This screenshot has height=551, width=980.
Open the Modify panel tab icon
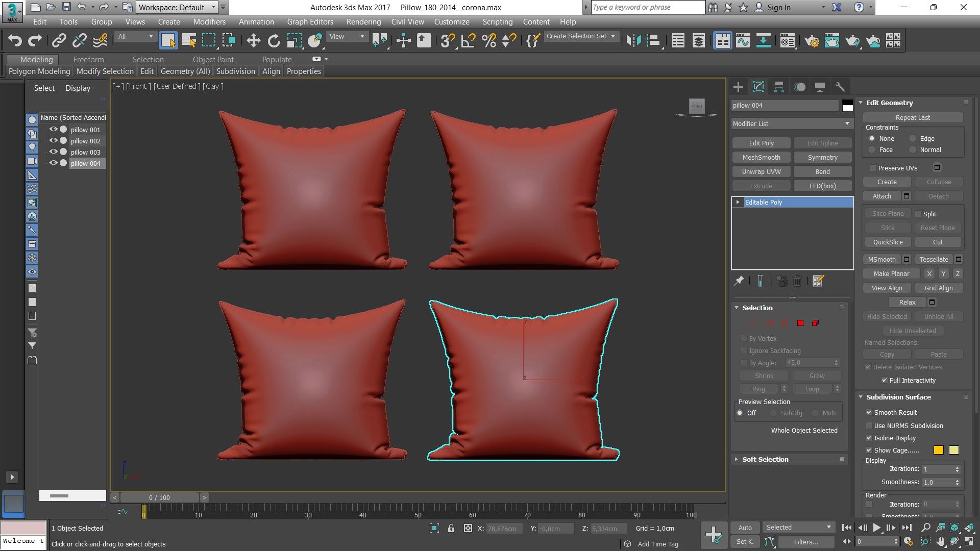[758, 87]
